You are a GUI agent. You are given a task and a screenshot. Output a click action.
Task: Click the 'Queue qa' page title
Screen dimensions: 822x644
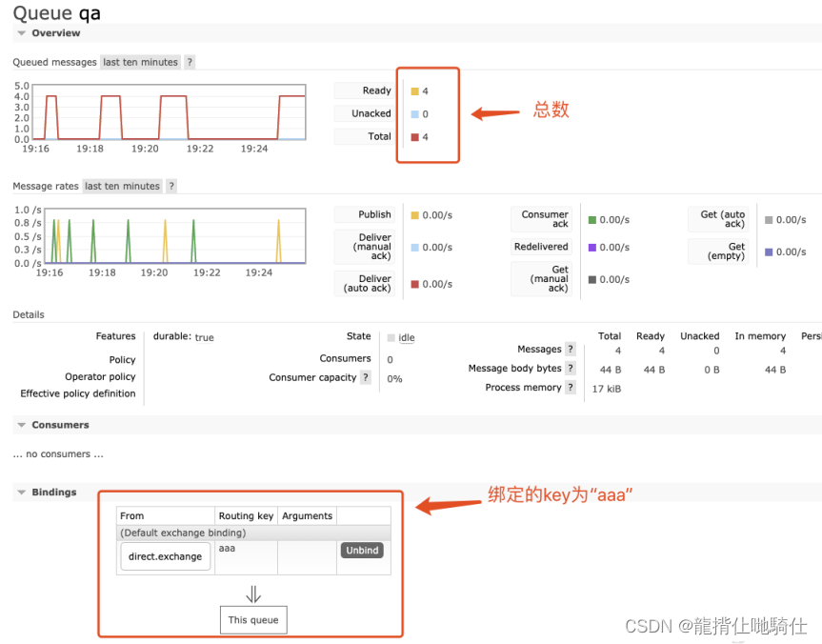(56, 13)
